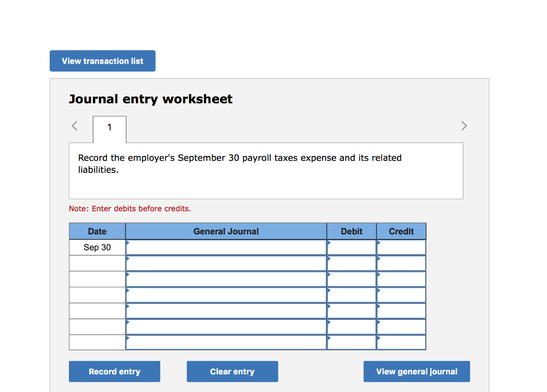Click the Record entry button
The image size is (547, 392).
coord(114,371)
